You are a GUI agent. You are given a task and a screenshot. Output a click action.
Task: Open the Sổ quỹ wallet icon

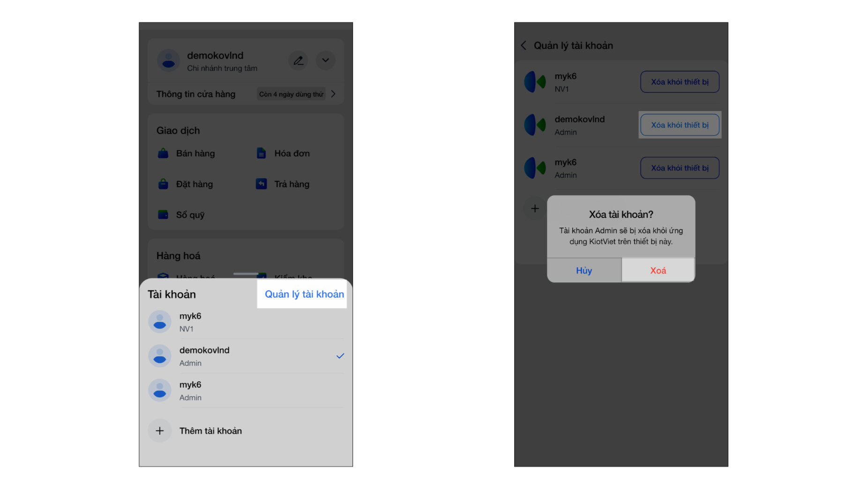163,214
